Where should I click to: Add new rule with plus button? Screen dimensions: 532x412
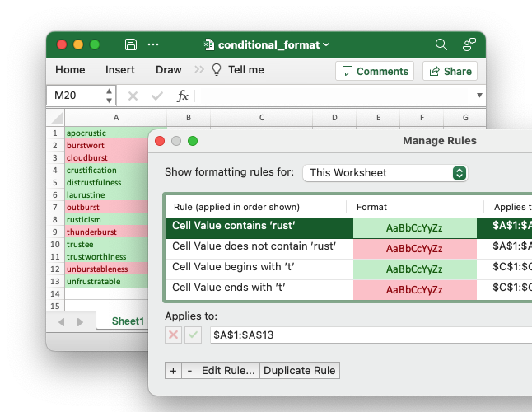[x=173, y=371]
